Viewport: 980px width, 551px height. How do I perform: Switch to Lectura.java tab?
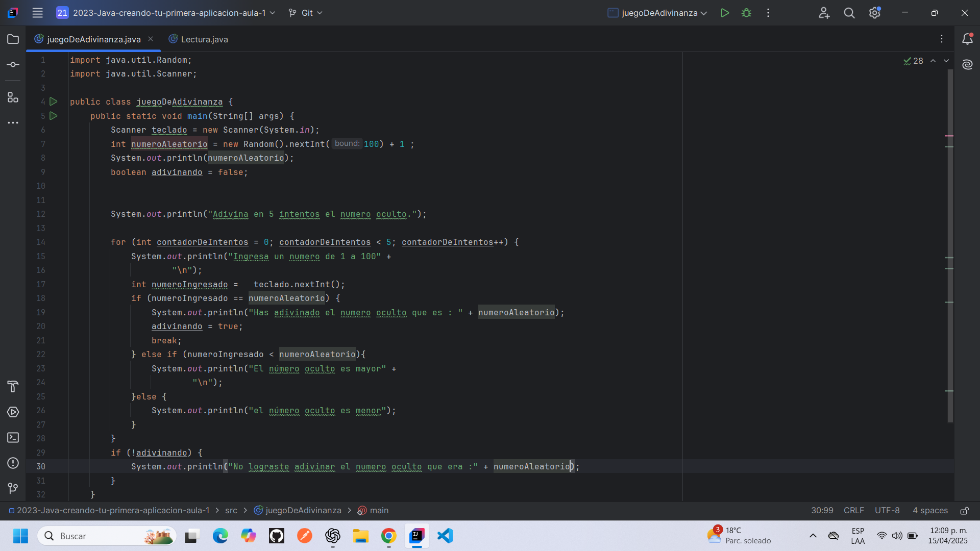click(x=199, y=39)
